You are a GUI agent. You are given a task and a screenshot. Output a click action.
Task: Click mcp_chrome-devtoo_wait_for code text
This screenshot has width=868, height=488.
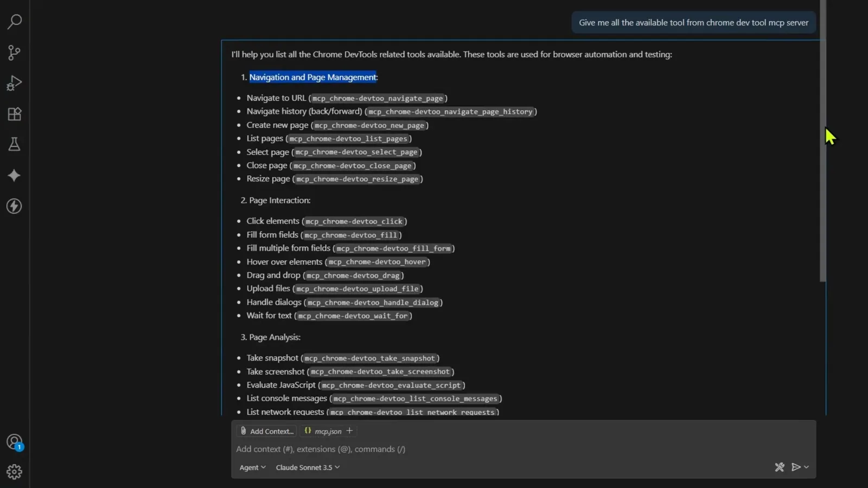[x=353, y=316]
